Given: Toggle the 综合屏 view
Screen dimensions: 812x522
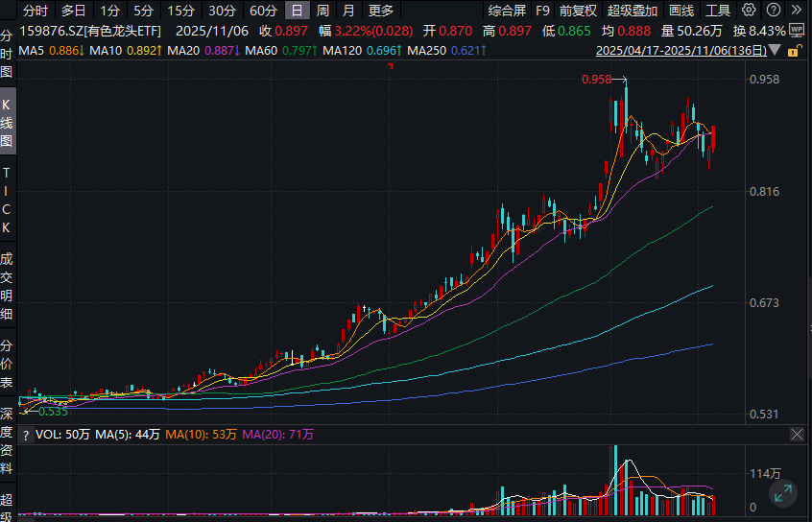Looking at the screenshot, I should pos(507,12).
